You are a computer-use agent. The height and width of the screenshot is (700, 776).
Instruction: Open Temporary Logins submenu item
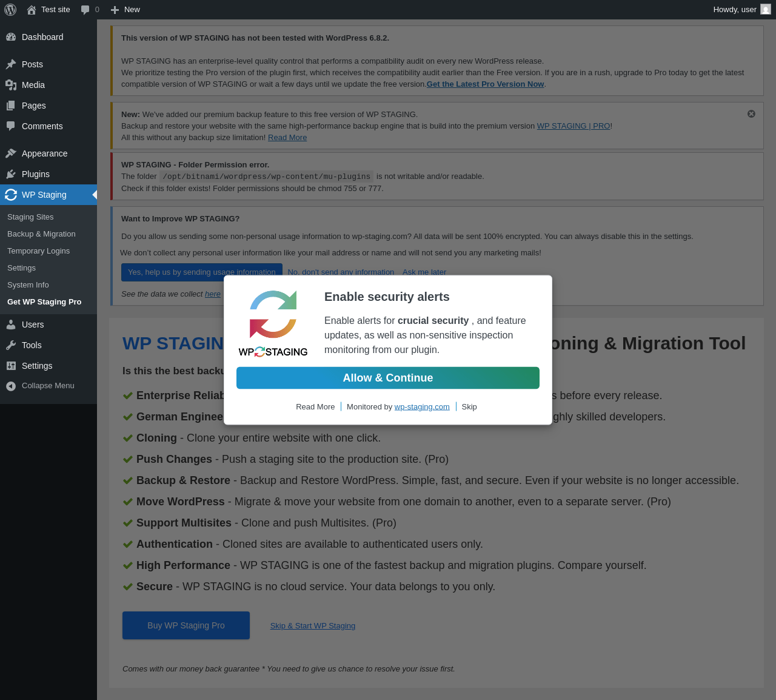38,251
